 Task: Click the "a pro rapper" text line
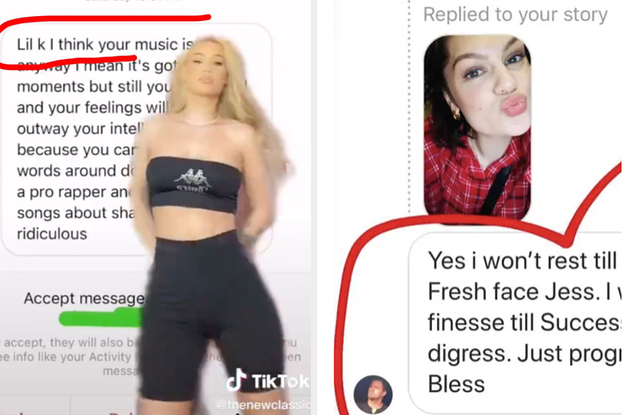(x=76, y=192)
